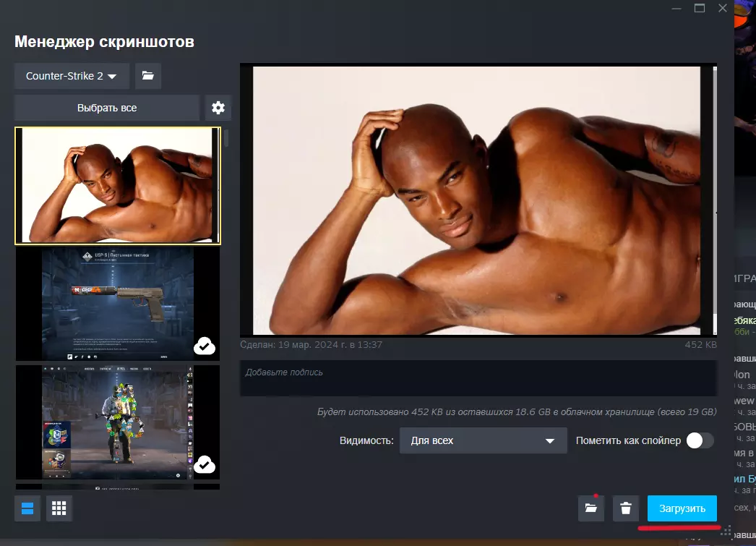Click the cloud storage usage text
The height and width of the screenshot is (546, 756).
click(x=517, y=412)
